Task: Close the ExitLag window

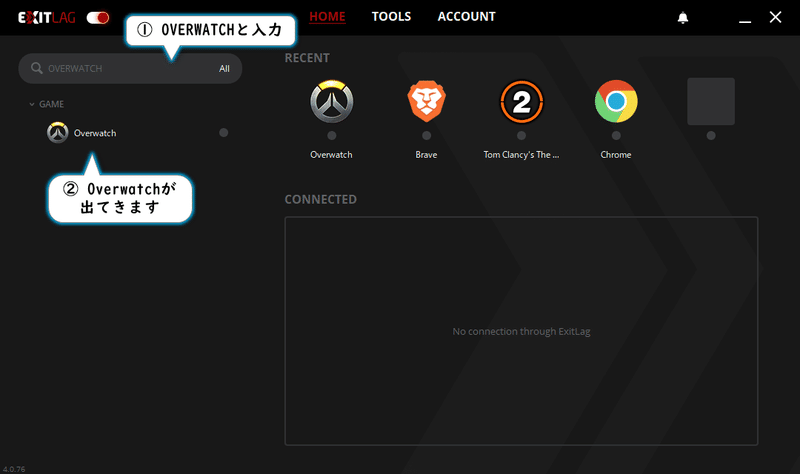Action: coord(776,17)
